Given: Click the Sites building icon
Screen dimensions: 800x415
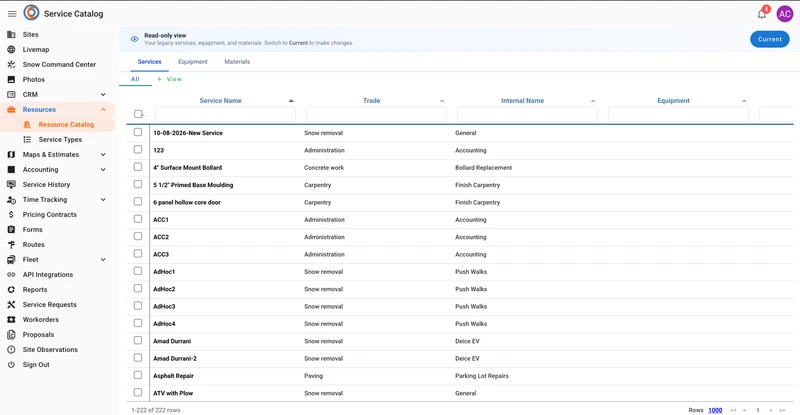Looking at the screenshot, I should 11,34.
